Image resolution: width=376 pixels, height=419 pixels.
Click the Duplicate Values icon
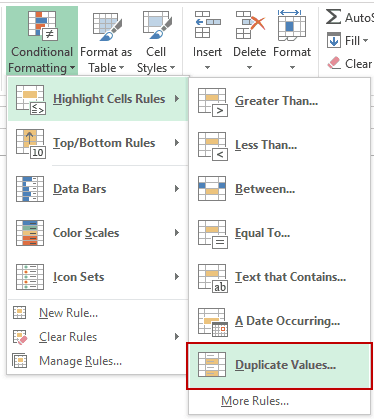[212, 365]
